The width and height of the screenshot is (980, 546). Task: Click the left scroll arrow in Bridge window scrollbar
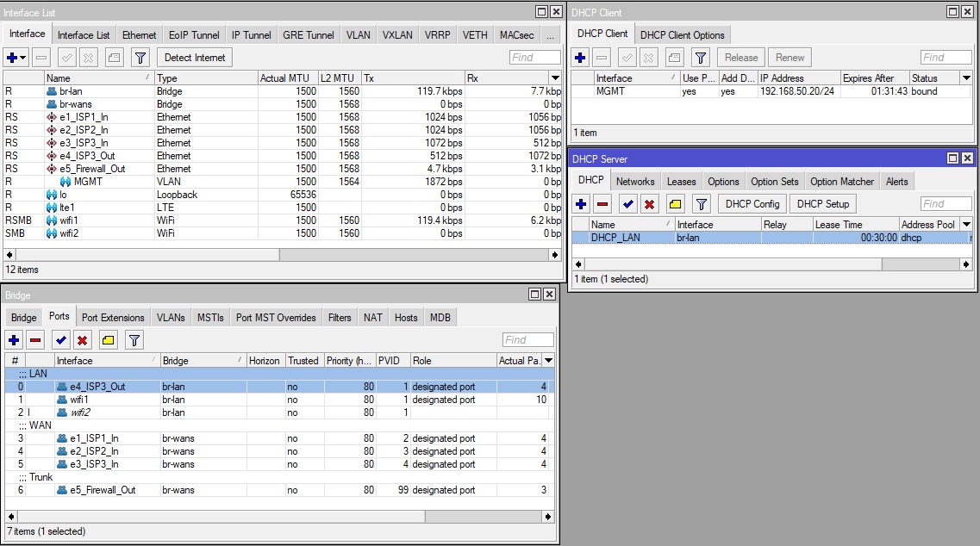click(10, 517)
